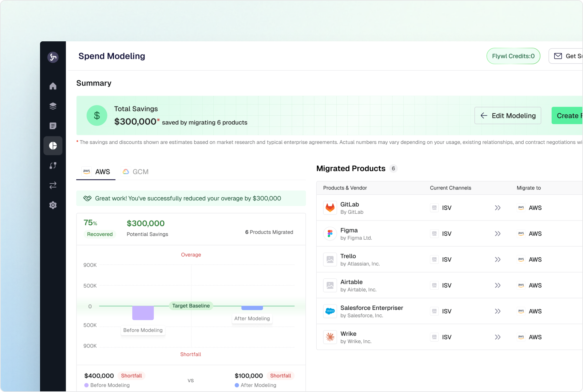Click the AWS logo in GitLab row

521,208
